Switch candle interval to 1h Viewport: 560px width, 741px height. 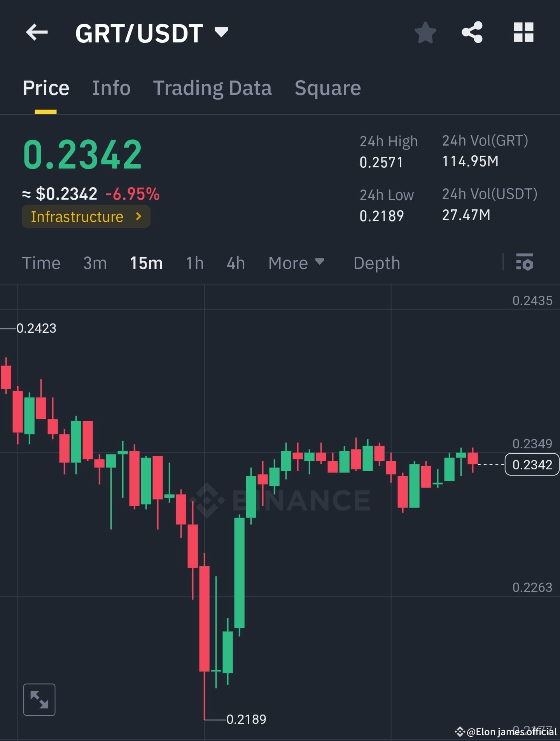194,263
